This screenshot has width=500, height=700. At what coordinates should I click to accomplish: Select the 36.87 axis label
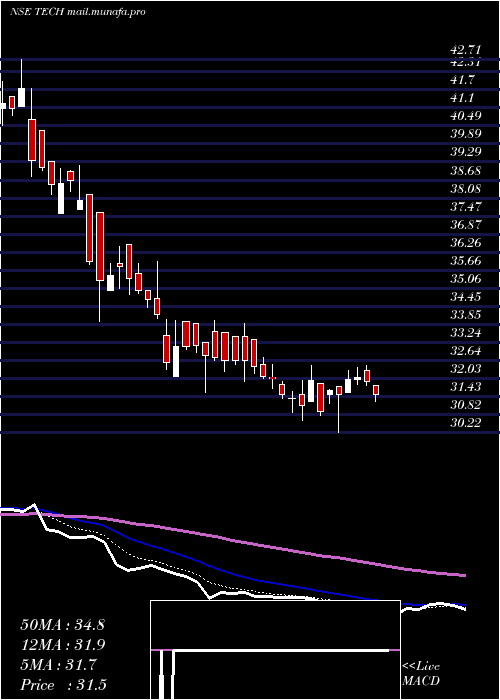(x=466, y=225)
